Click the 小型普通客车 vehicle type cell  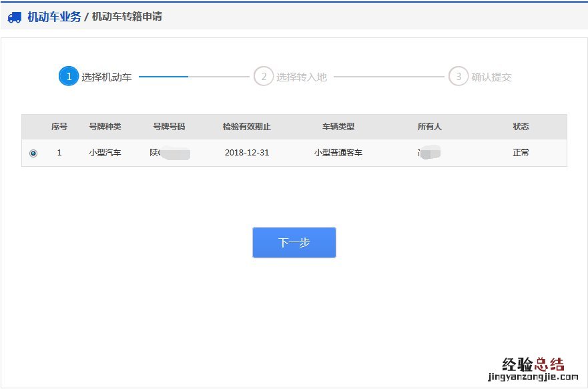[x=338, y=153]
